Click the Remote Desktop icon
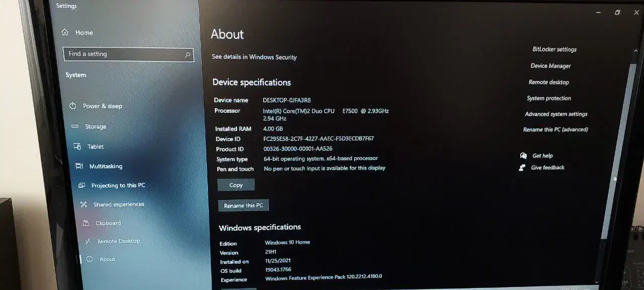Image resolution: width=644 pixels, height=290 pixels. [88, 241]
